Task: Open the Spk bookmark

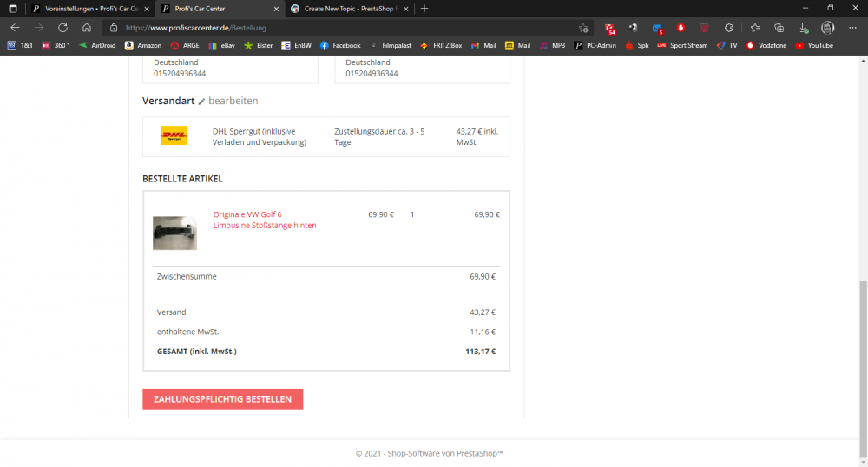Action: [636, 45]
